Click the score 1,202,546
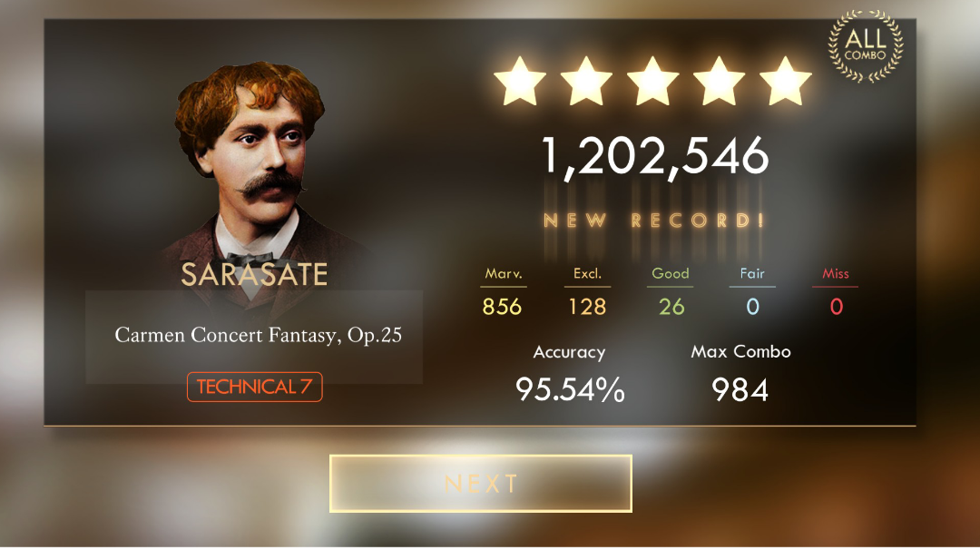The width and height of the screenshot is (980, 550). pyautogui.click(x=654, y=156)
